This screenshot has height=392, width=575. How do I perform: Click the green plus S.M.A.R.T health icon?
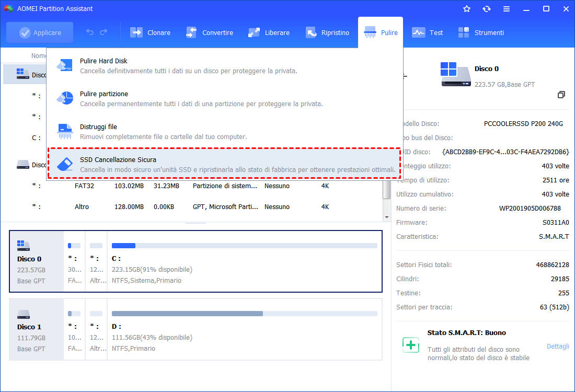pyautogui.click(x=411, y=344)
